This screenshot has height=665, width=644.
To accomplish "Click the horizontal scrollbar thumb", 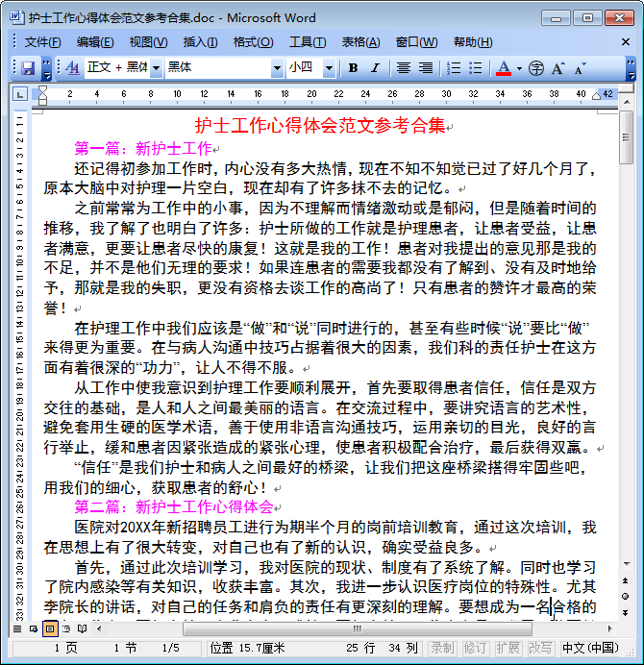I will click(x=358, y=628).
